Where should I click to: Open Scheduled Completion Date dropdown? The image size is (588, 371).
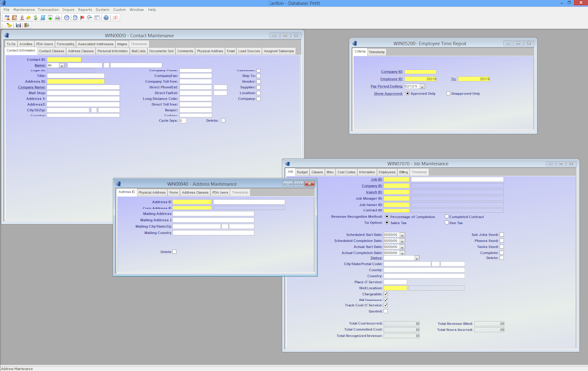(x=402, y=241)
